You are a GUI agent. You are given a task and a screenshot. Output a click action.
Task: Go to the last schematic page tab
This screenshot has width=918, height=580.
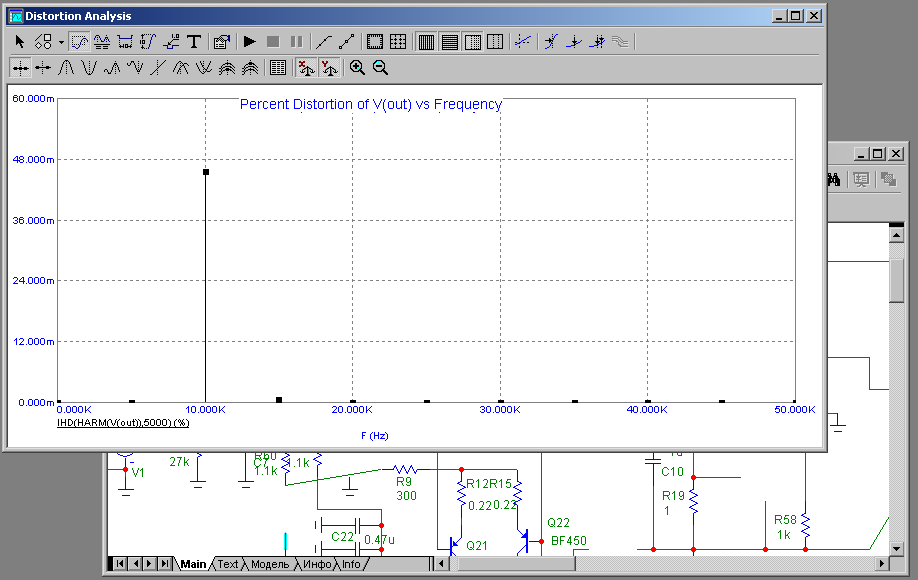[x=165, y=564]
